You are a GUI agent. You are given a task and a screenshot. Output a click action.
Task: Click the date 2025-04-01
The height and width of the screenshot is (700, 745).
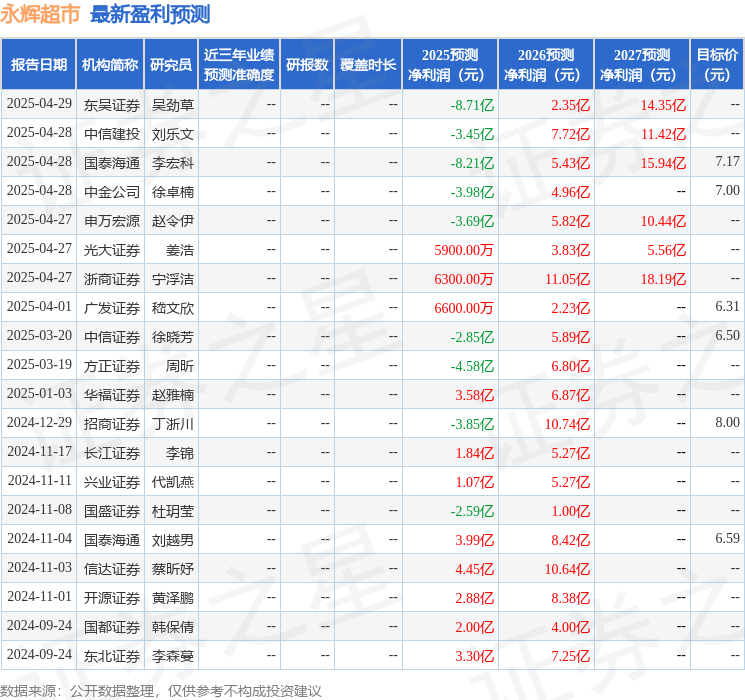[x=39, y=307]
